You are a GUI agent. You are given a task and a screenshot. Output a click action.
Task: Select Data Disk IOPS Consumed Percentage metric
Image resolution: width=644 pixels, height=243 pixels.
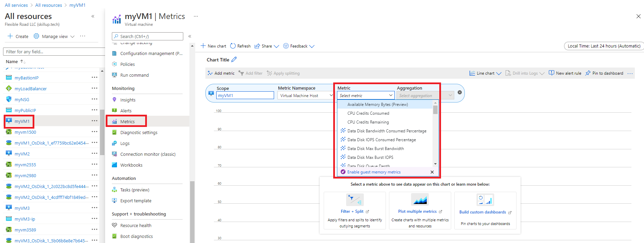point(385,140)
